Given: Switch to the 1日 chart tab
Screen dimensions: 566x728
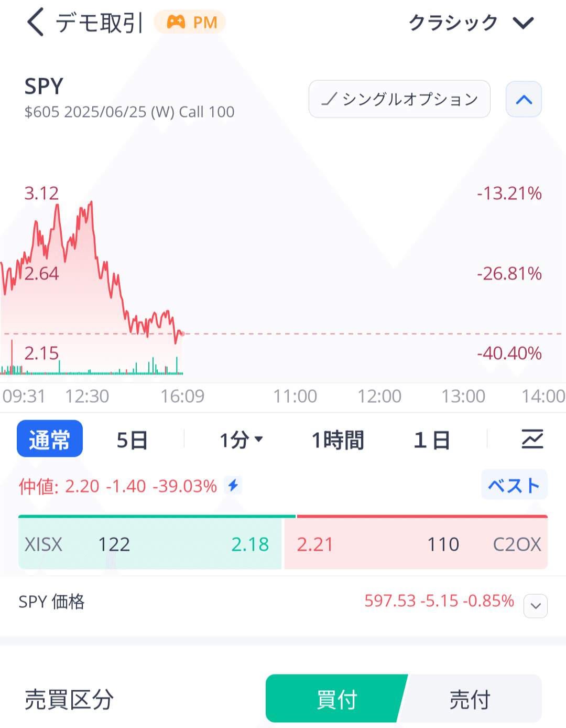Looking at the screenshot, I should click(x=432, y=439).
